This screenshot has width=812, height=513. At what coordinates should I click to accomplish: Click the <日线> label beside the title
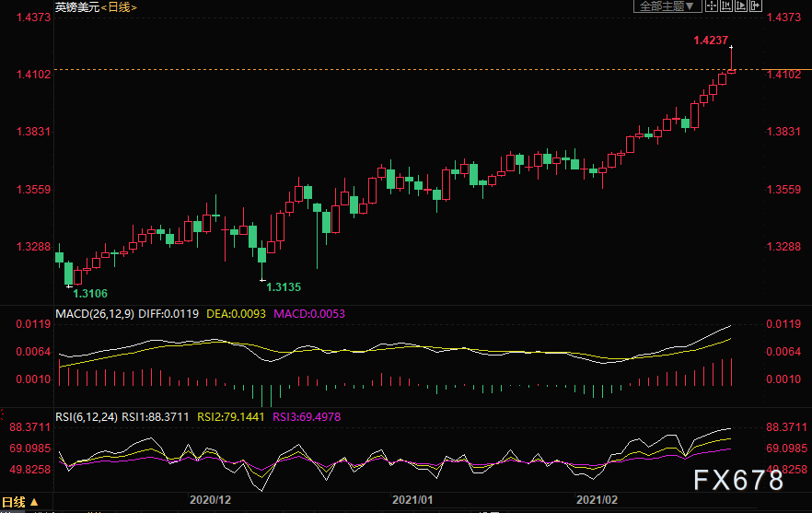tap(119, 7)
